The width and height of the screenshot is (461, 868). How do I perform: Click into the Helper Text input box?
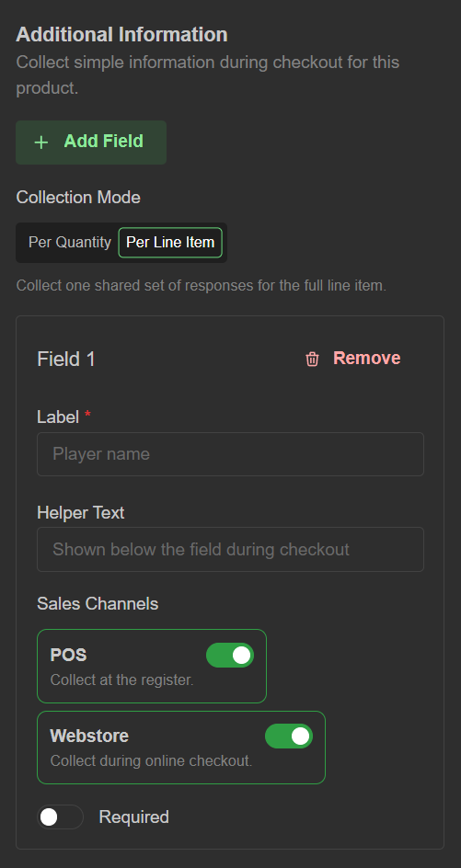(230, 550)
